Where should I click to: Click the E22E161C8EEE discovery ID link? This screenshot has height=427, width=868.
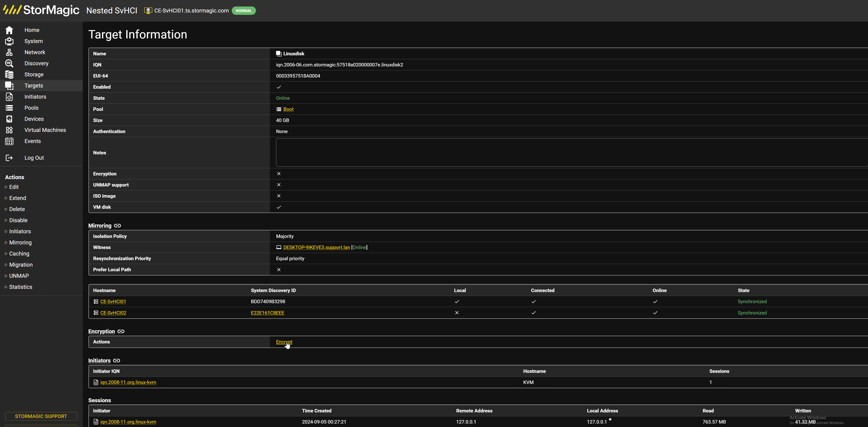pyautogui.click(x=268, y=313)
